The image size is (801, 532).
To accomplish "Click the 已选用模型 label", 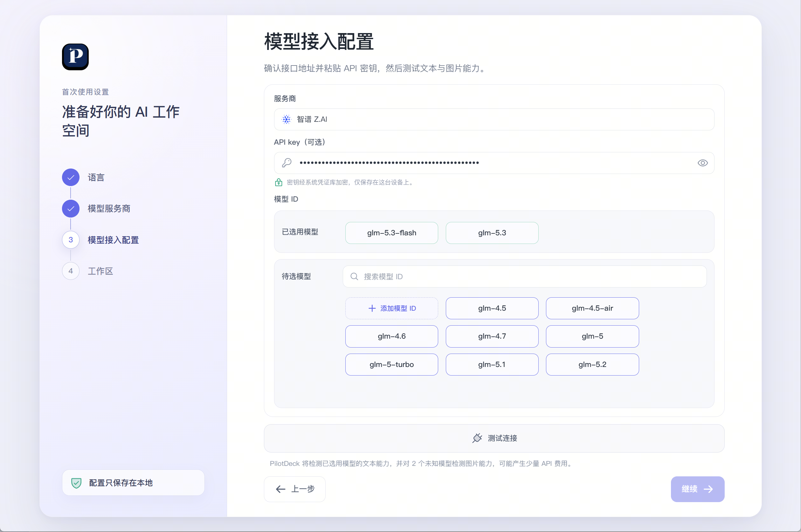I will pos(300,232).
